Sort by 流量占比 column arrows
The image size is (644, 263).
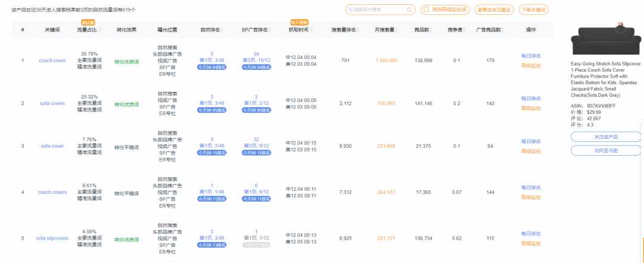click(100, 30)
